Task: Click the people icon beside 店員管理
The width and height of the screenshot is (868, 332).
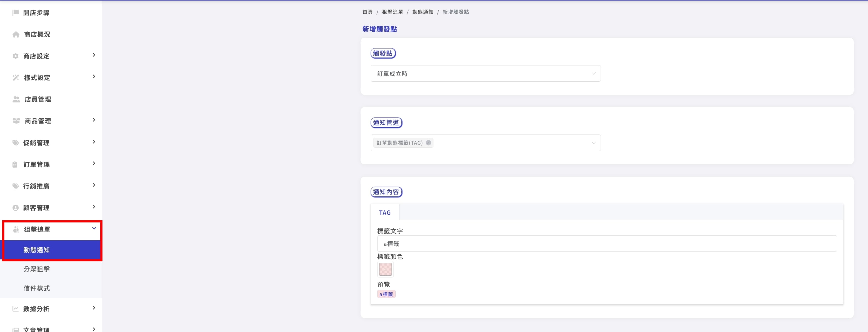Action: click(16, 99)
